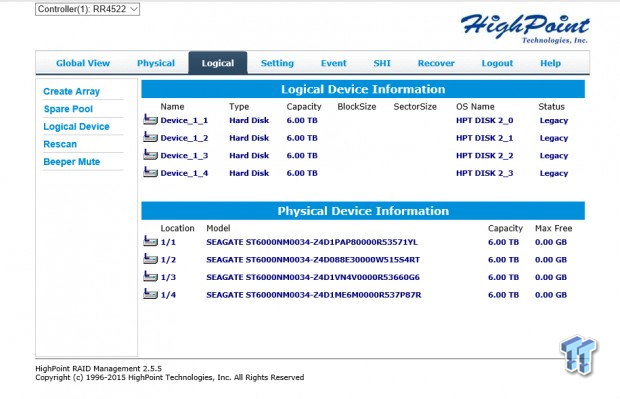Click the drive icon at location 1/2
Image resolution: width=620 pixels, height=399 pixels.
(x=150, y=259)
